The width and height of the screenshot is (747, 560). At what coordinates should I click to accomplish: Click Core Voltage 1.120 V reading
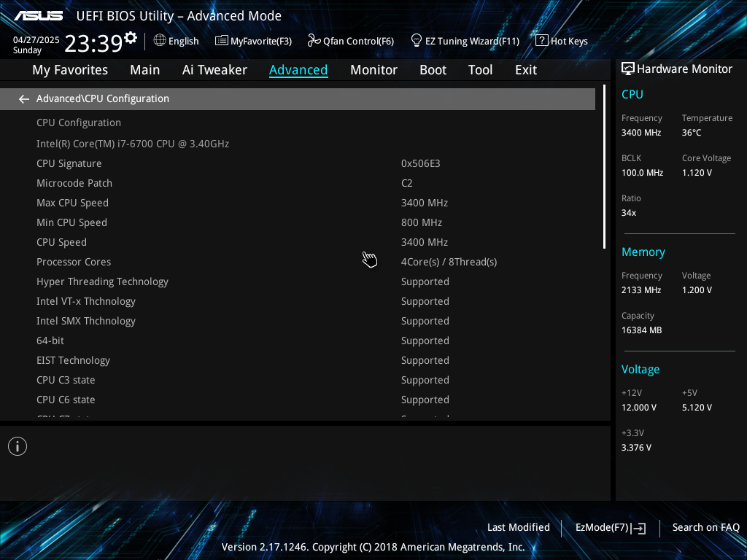click(x=697, y=172)
